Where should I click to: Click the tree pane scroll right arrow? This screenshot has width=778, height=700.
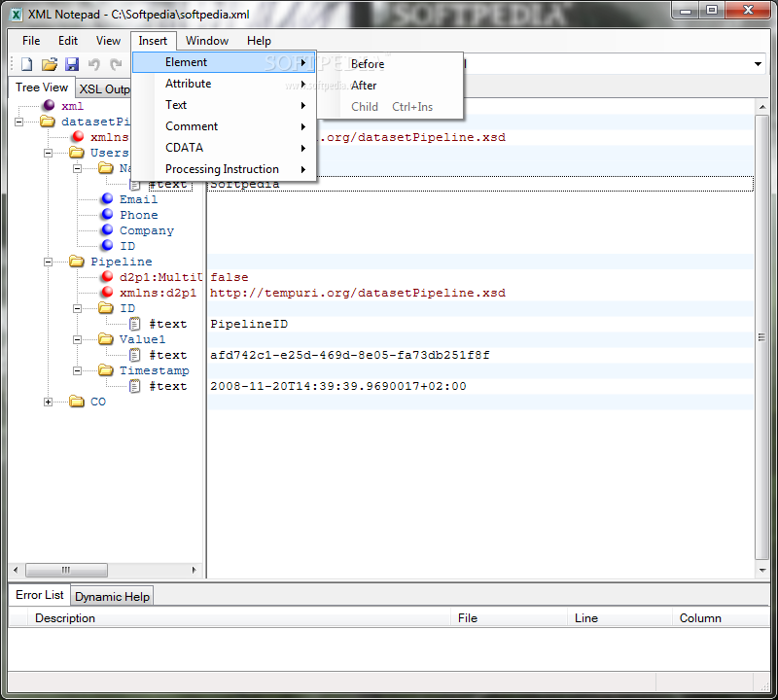coord(194,570)
